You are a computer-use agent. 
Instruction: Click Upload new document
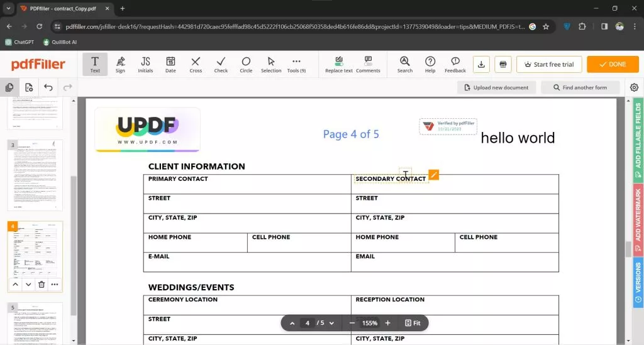pos(497,87)
